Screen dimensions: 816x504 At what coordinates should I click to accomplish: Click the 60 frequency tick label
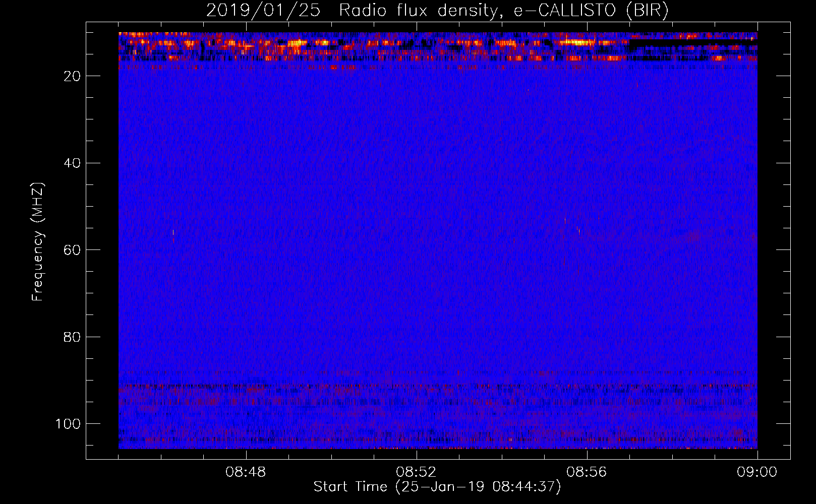pos(72,250)
